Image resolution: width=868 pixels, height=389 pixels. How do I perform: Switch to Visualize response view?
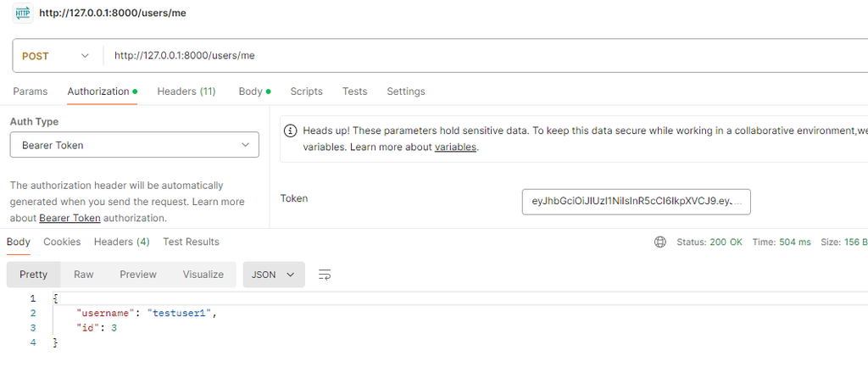[203, 275]
